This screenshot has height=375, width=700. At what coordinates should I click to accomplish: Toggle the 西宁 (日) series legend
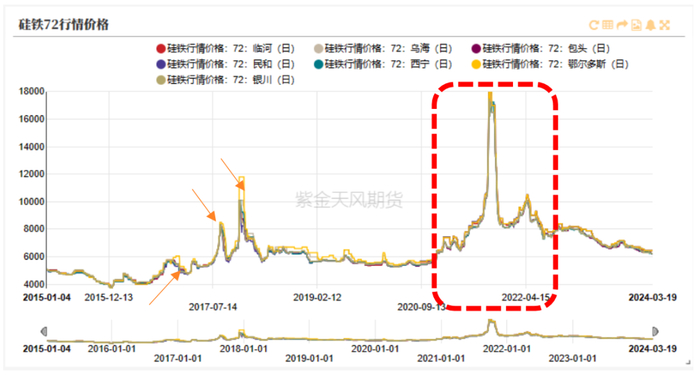(383, 64)
